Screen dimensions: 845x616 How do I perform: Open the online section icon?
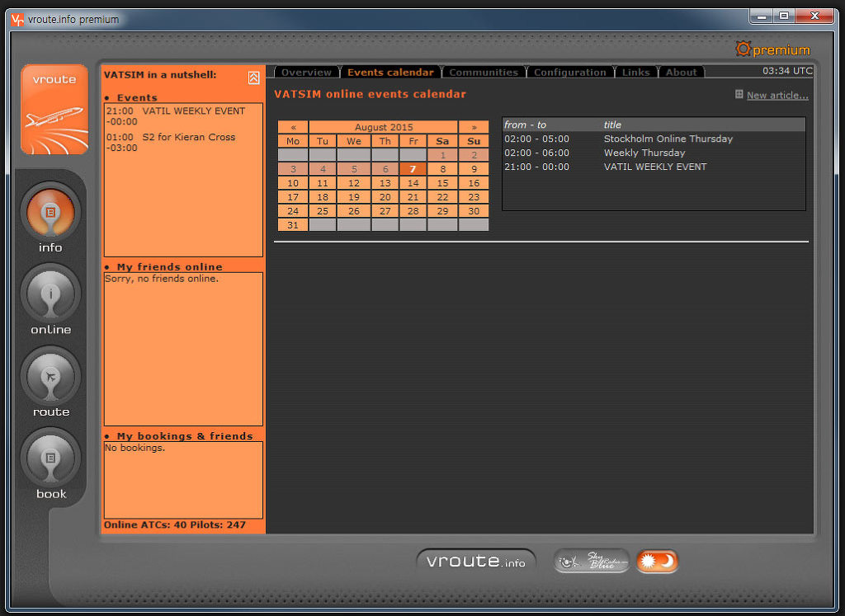[x=50, y=294]
